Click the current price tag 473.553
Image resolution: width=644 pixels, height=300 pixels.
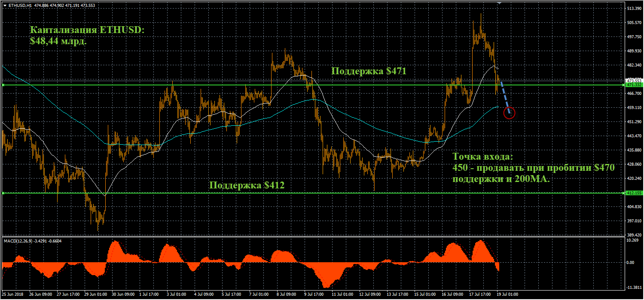634,81
